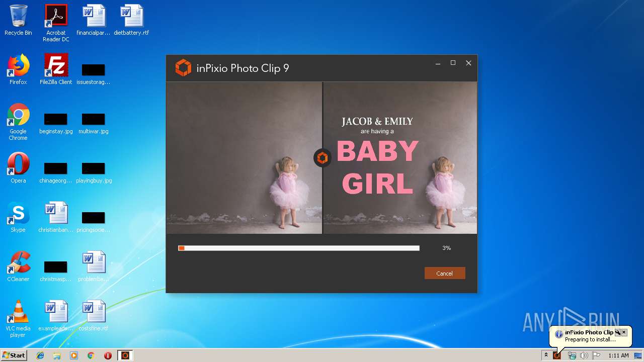Open Opera from the taskbar

pos(108,355)
